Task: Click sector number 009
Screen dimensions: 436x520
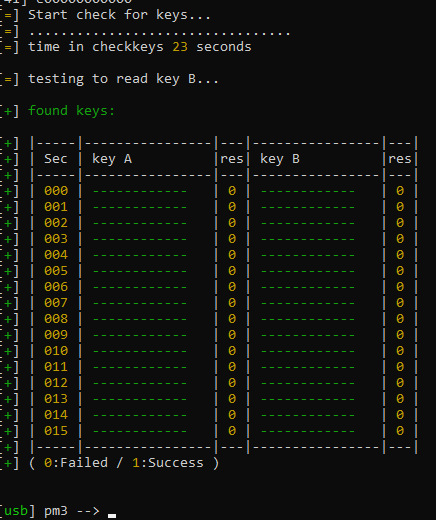Action: [56, 335]
